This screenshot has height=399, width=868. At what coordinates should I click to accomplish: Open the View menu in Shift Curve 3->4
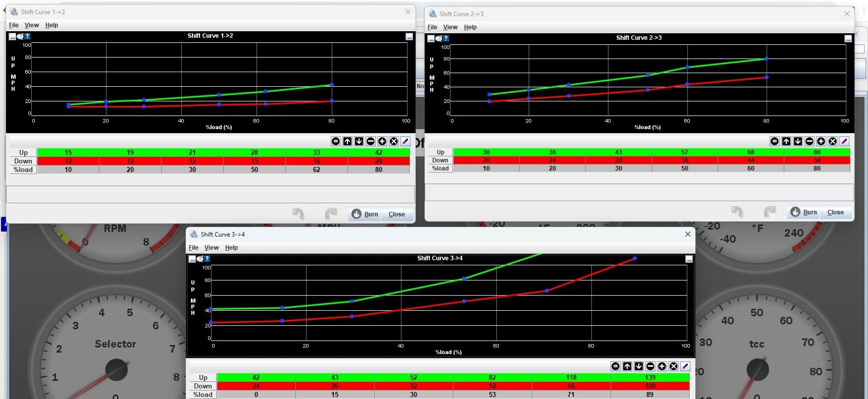211,248
